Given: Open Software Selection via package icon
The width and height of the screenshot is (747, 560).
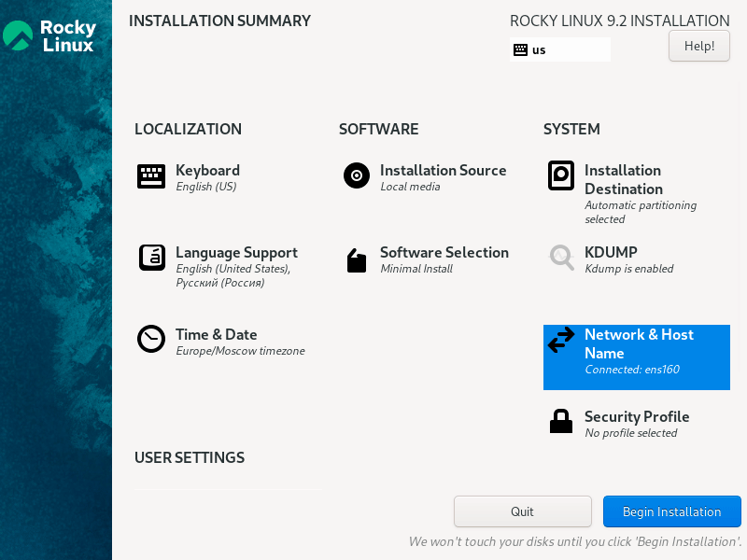Looking at the screenshot, I should click(x=357, y=259).
